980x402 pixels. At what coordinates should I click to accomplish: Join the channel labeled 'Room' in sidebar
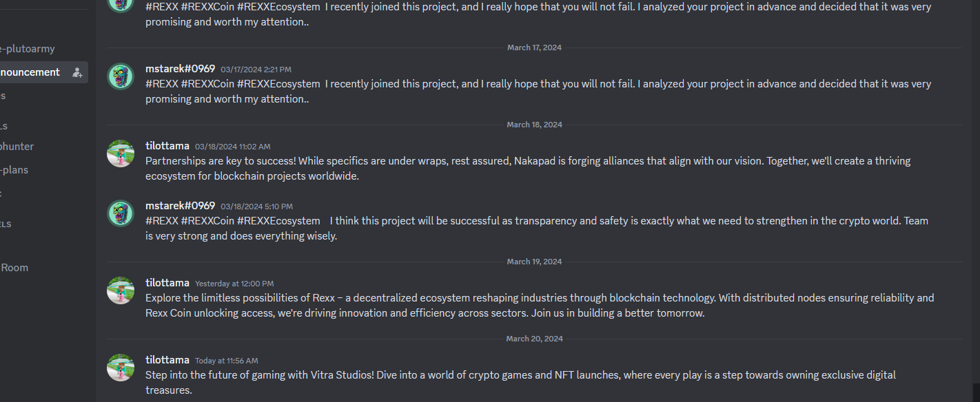pyautogui.click(x=14, y=268)
